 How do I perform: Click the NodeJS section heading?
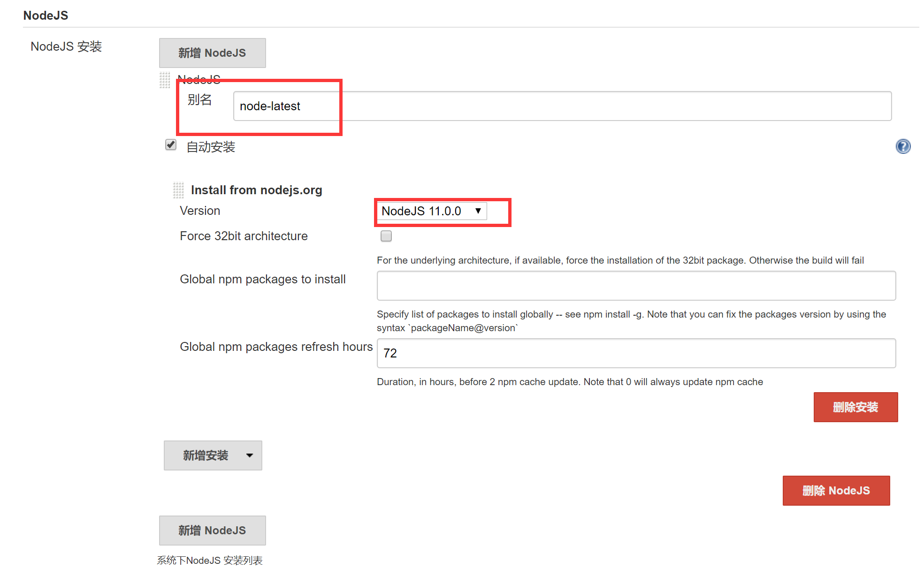point(46,15)
